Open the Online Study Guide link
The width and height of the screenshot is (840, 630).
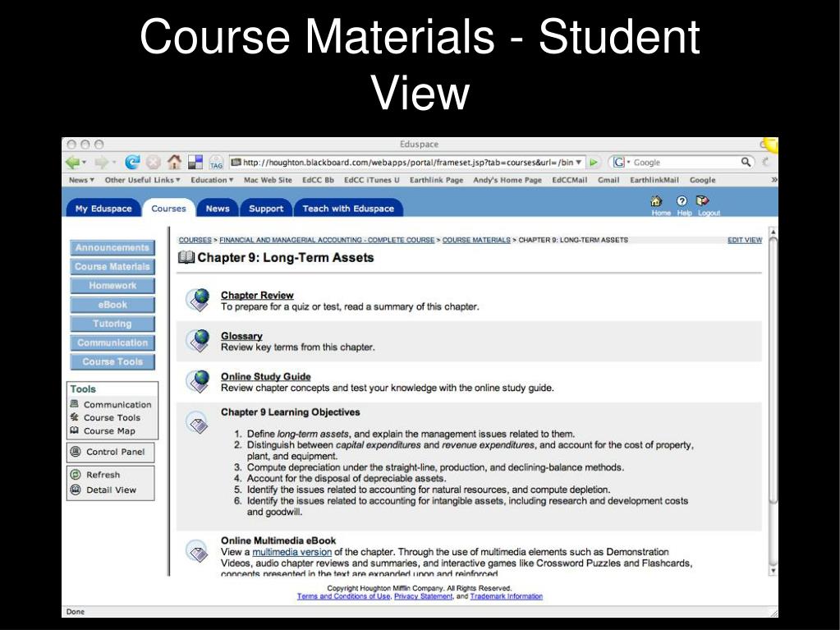click(266, 377)
